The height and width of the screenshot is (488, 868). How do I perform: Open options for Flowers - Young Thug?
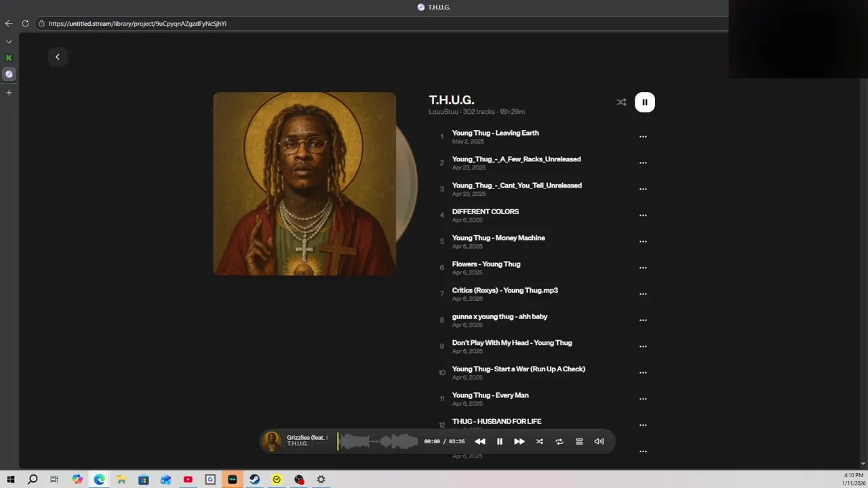(643, 268)
